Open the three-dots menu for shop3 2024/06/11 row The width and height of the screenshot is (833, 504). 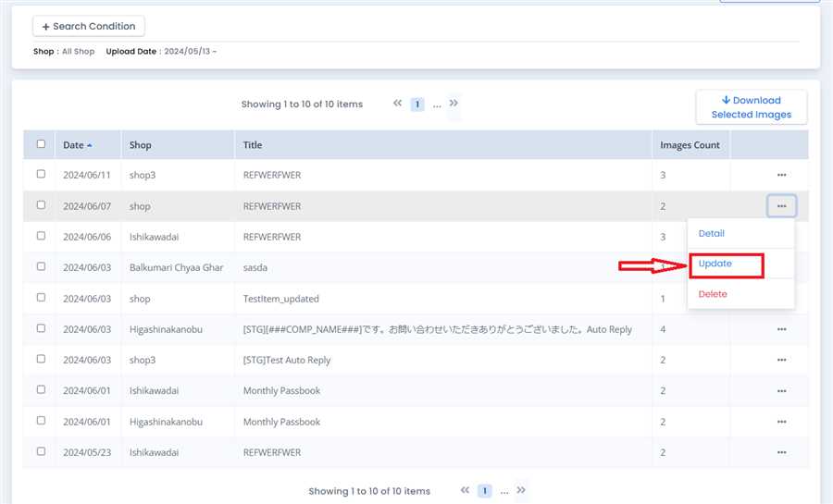[x=781, y=175]
